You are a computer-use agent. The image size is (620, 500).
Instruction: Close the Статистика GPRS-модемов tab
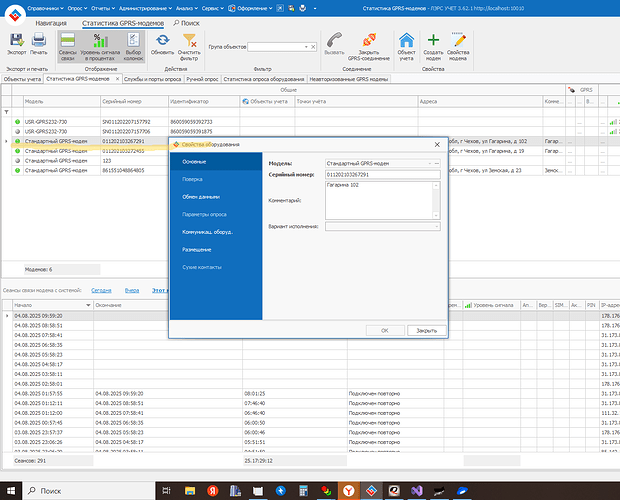pos(117,79)
